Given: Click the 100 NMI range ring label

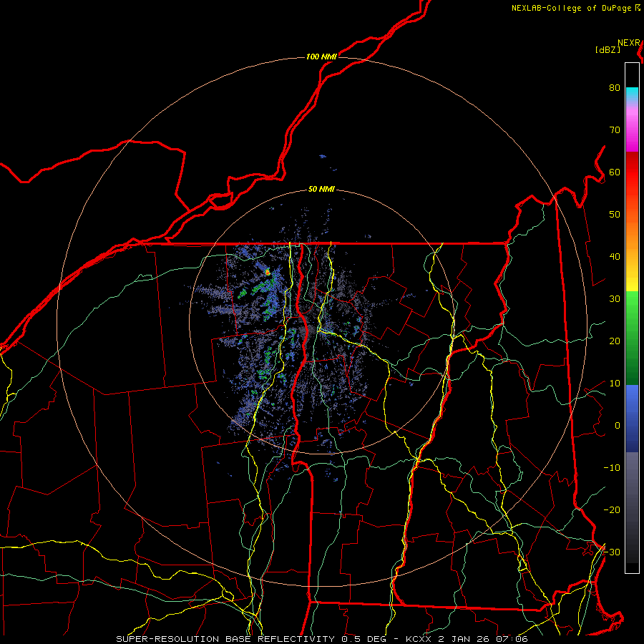Looking at the screenshot, I should (x=321, y=57).
